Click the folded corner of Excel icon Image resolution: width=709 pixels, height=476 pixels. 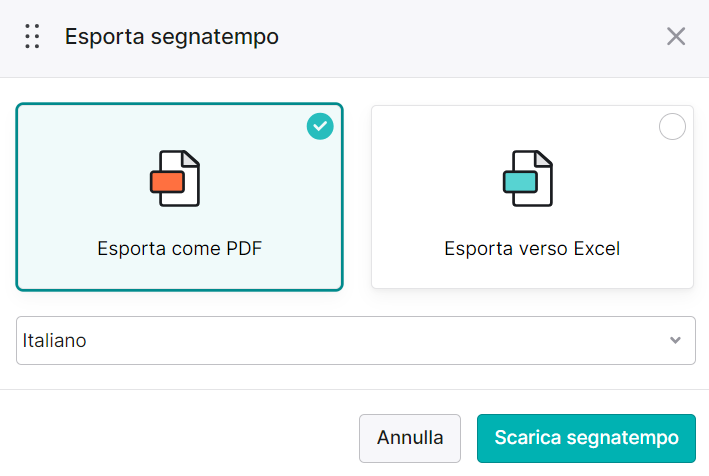click(543, 159)
